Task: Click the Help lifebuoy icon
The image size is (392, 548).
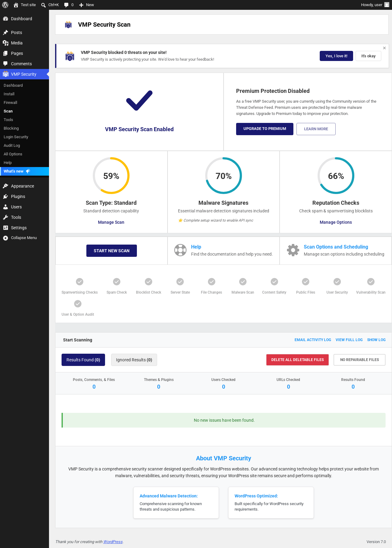Action: [x=180, y=250]
